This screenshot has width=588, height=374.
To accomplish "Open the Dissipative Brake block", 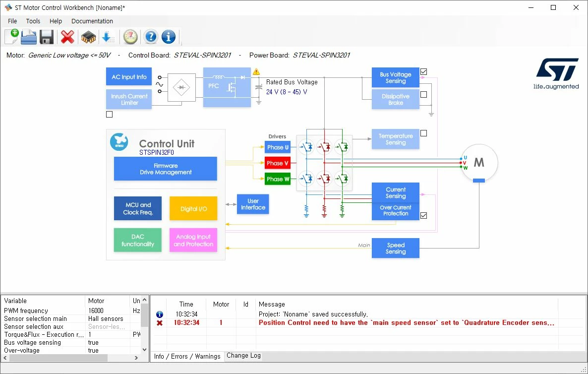I will [x=396, y=99].
